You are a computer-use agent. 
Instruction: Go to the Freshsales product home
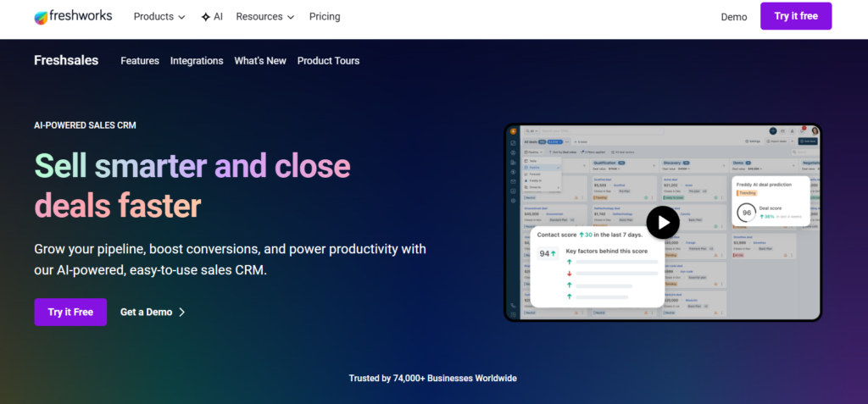[x=66, y=60]
